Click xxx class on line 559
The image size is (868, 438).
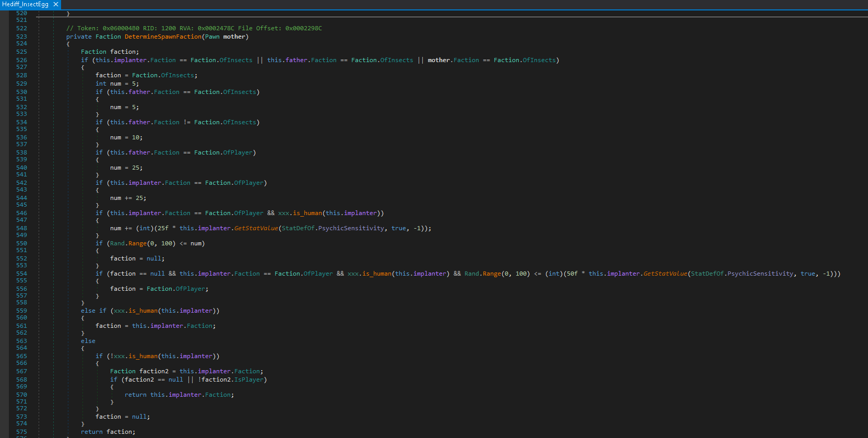click(119, 311)
